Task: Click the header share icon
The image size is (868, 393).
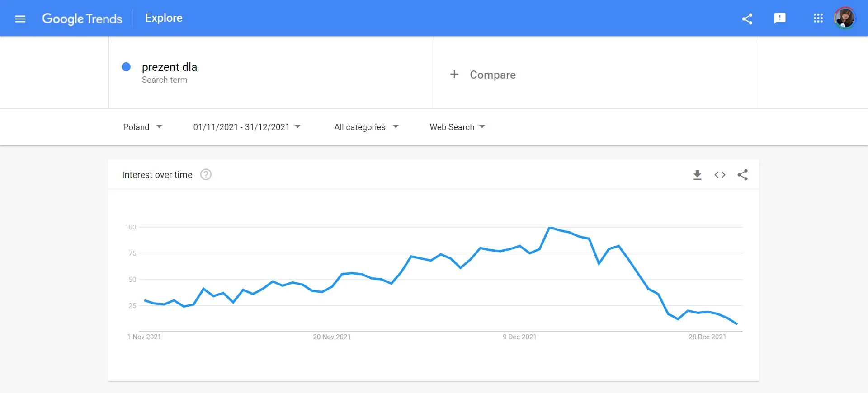Action: point(747,19)
